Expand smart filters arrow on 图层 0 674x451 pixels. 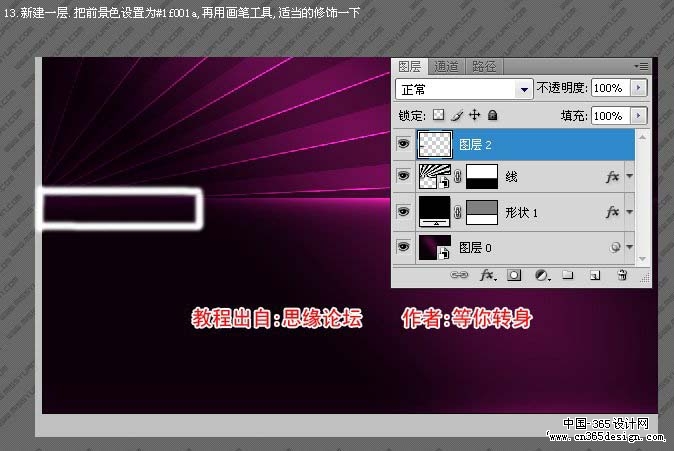tap(630, 247)
